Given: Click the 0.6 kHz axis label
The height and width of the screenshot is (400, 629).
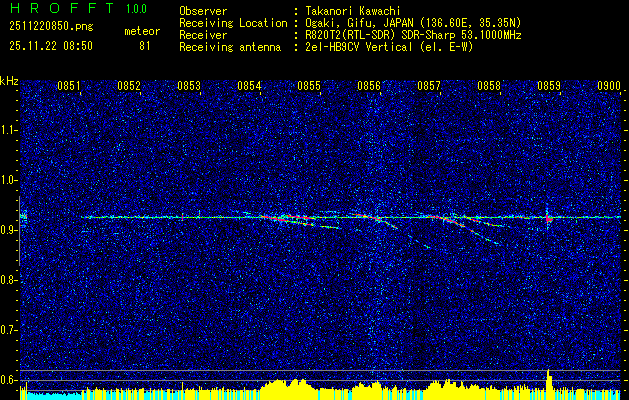Looking at the screenshot, I should point(8,380).
